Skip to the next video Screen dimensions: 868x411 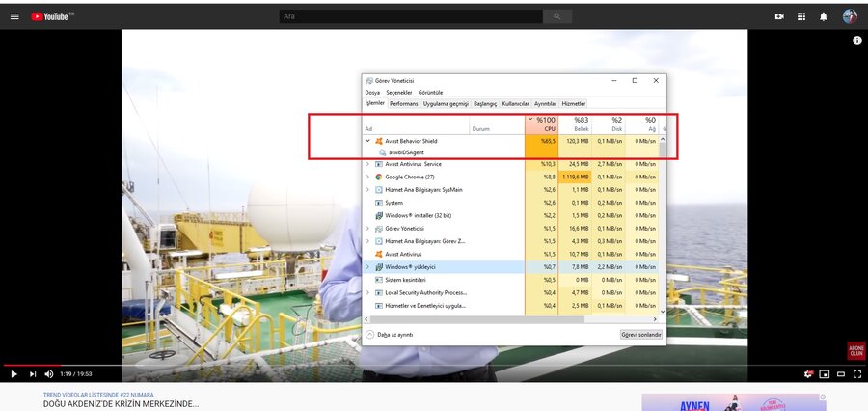(x=33, y=374)
